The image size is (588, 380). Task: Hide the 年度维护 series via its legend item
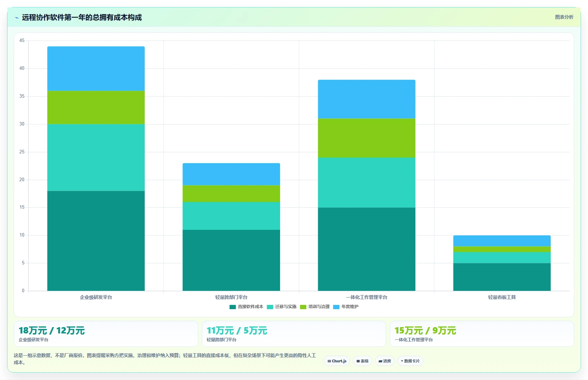346,307
